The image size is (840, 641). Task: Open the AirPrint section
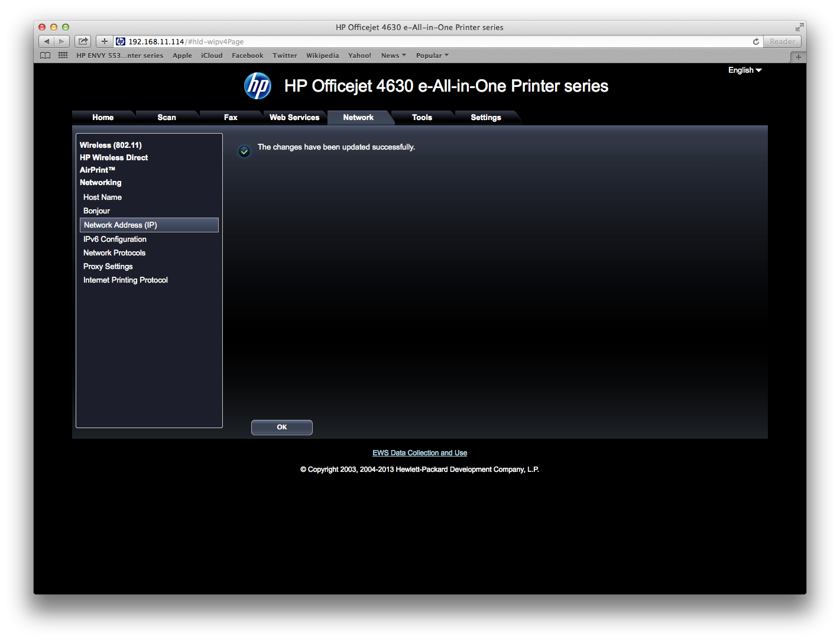tap(98, 170)
